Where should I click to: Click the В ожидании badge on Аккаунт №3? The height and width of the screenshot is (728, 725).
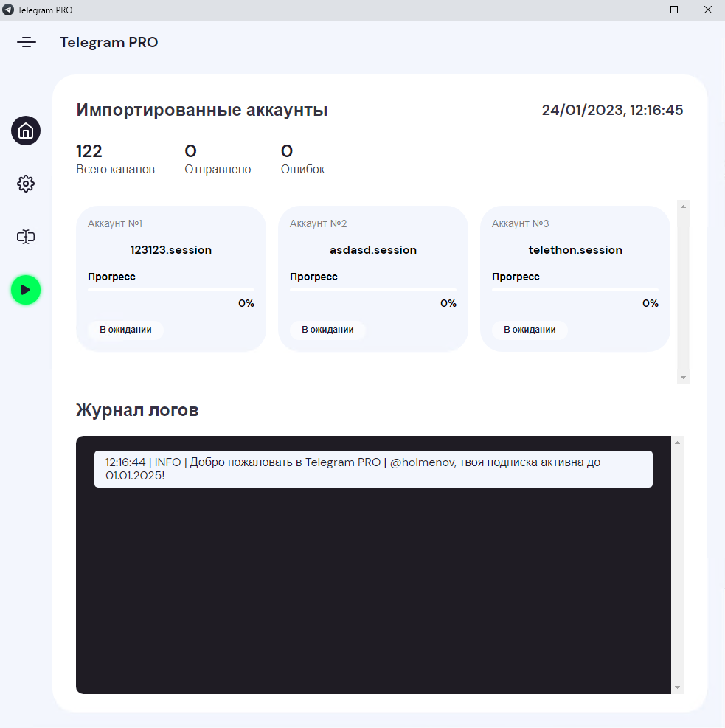point(530,330)
